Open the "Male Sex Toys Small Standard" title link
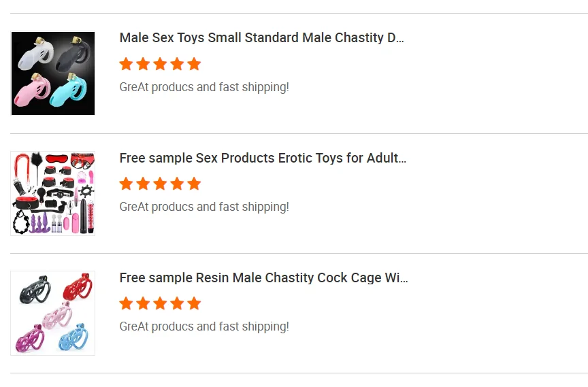The height and width of the screenshot is (387, 588). [x=262, y=38]
